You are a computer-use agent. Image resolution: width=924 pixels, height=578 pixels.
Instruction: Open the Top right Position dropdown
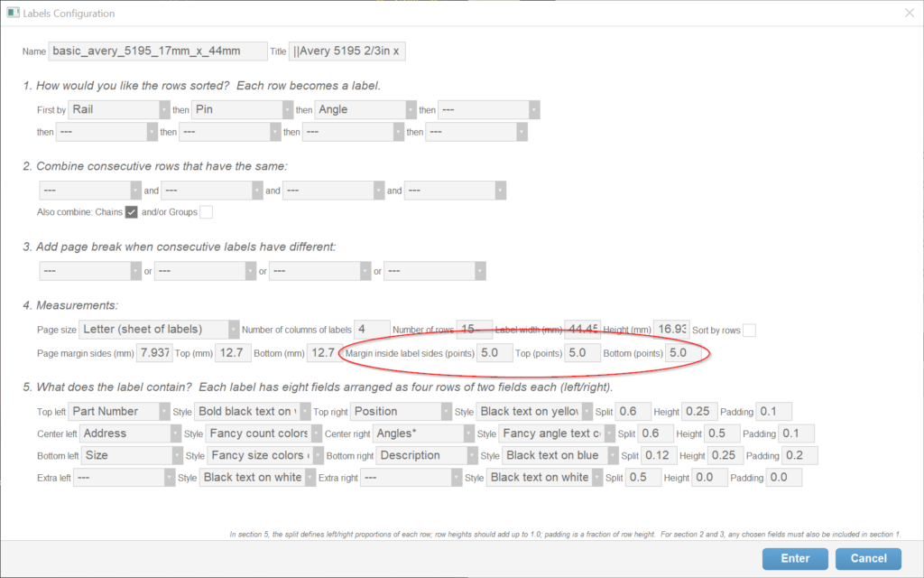(399, 412)
